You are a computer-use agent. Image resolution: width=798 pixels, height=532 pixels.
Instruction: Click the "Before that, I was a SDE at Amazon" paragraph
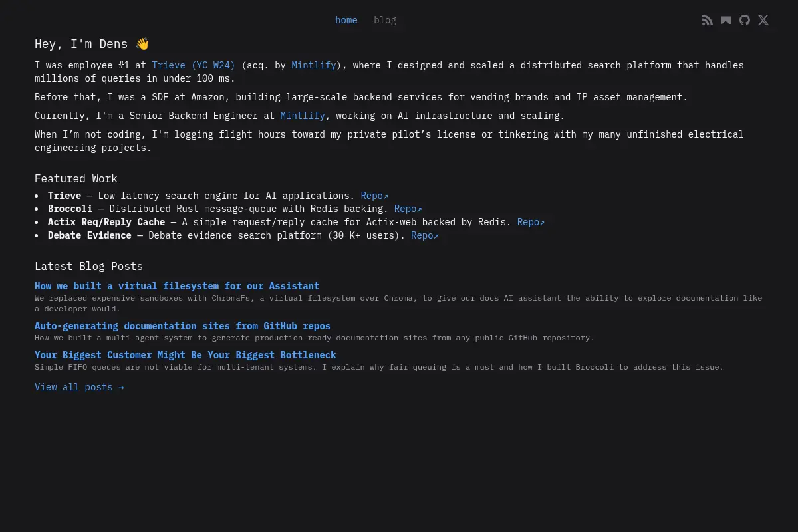pyautogui.click(x=361, y=97)
